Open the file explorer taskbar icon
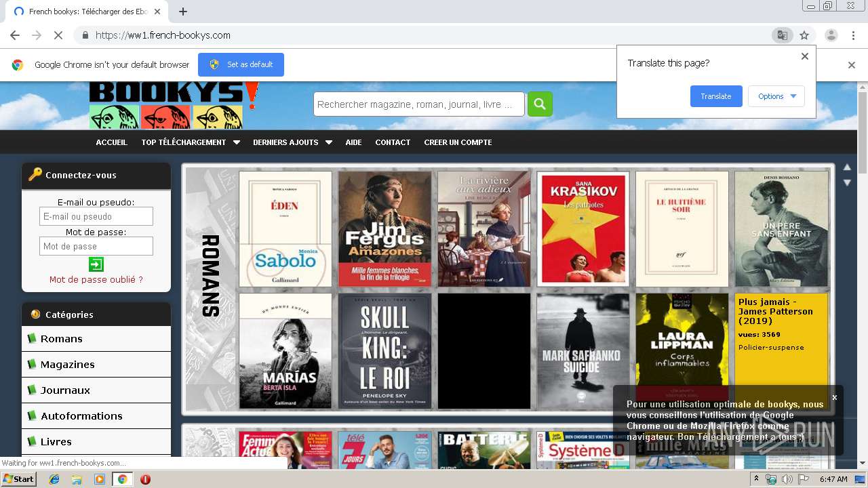This screenshot has width=868, height=488. tap(77, 479)
